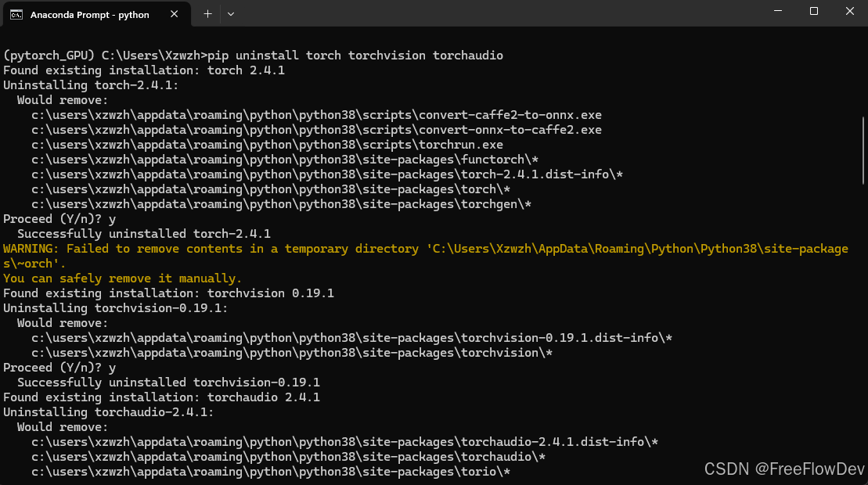Click 'Found existing installation: torch 2.4.1'
This screenshot has width=868, height=485.
coord(144,70)
